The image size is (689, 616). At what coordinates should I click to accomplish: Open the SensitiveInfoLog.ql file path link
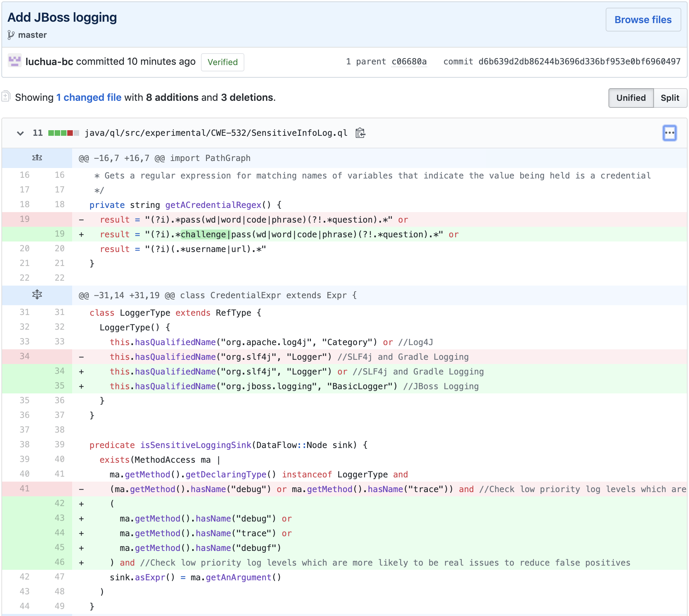216,133
